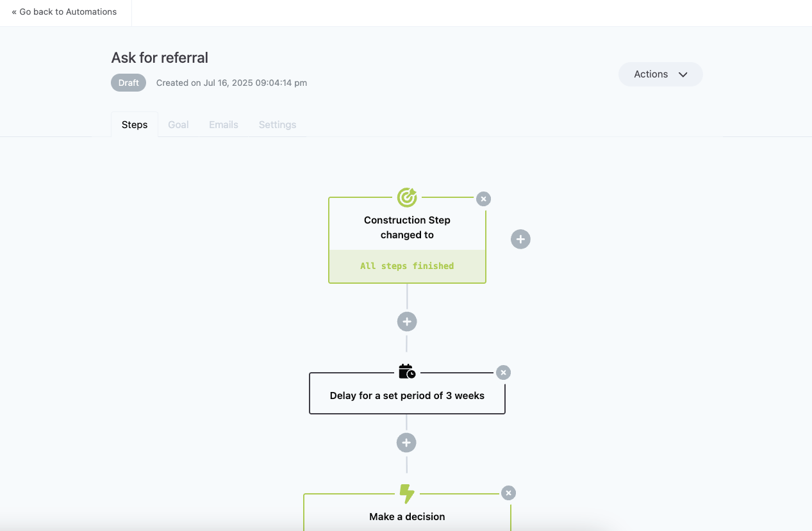The height and width of the screenshot is (531, 812).
Task: Delete the Delay for 3 weeks step
Action: [x=504, y=372]
